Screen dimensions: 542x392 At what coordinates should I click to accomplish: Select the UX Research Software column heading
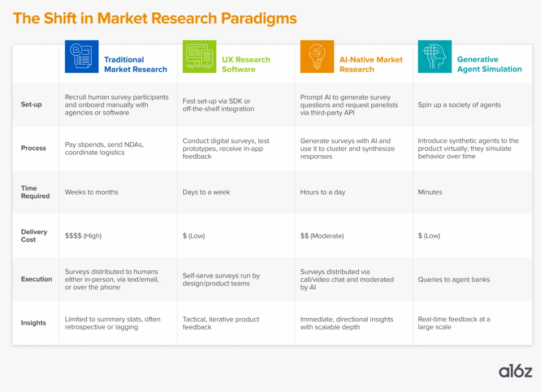point(246,64)
